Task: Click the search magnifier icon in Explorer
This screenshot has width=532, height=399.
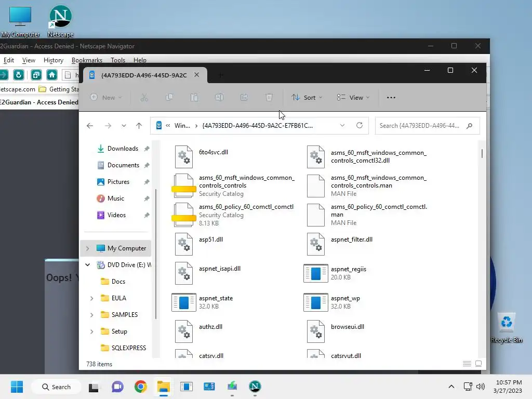Action: tap(470, 126)
